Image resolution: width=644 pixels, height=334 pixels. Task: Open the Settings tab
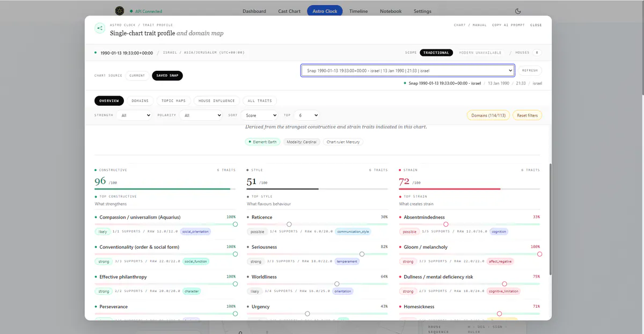pyautogui.click(x=422, y=11)
